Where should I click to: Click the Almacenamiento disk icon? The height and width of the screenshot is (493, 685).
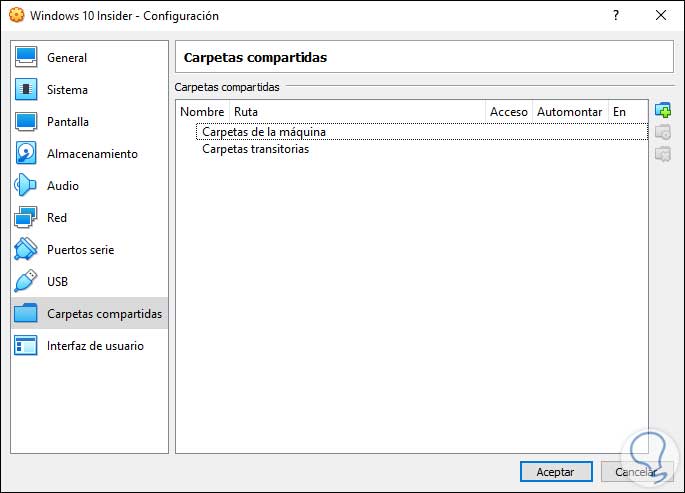[27, 154]
